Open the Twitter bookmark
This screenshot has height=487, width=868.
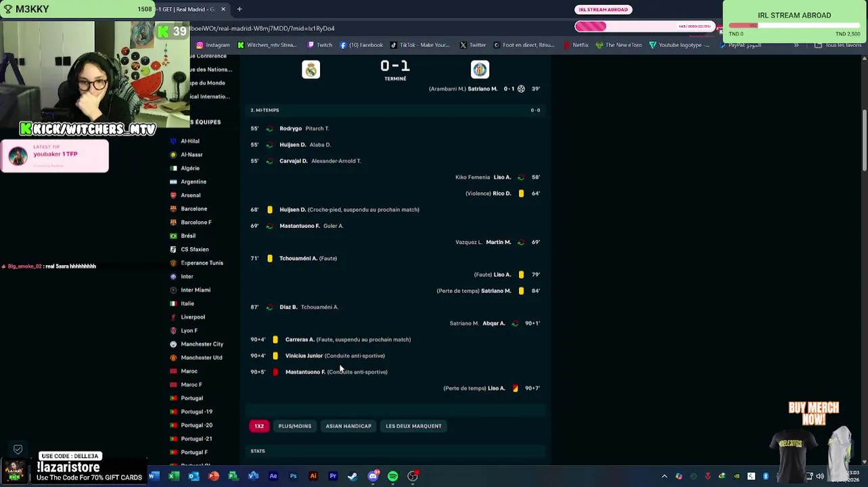click(473, 45)
